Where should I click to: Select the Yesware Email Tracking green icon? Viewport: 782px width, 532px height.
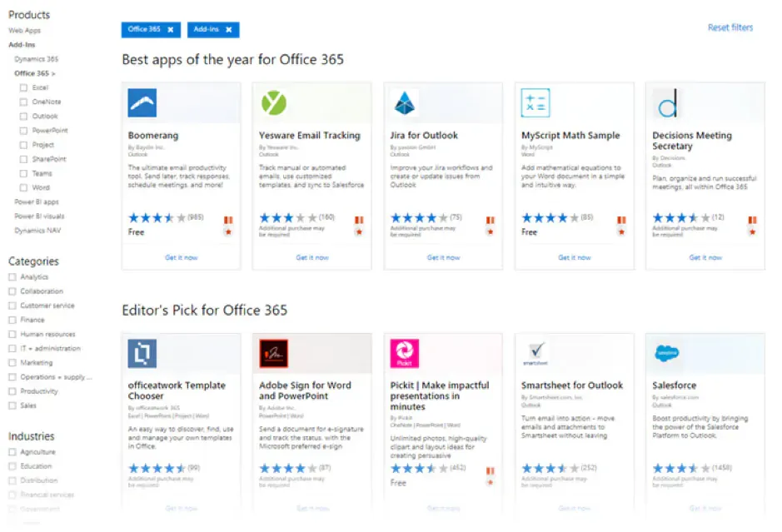(x=273, y=102)
